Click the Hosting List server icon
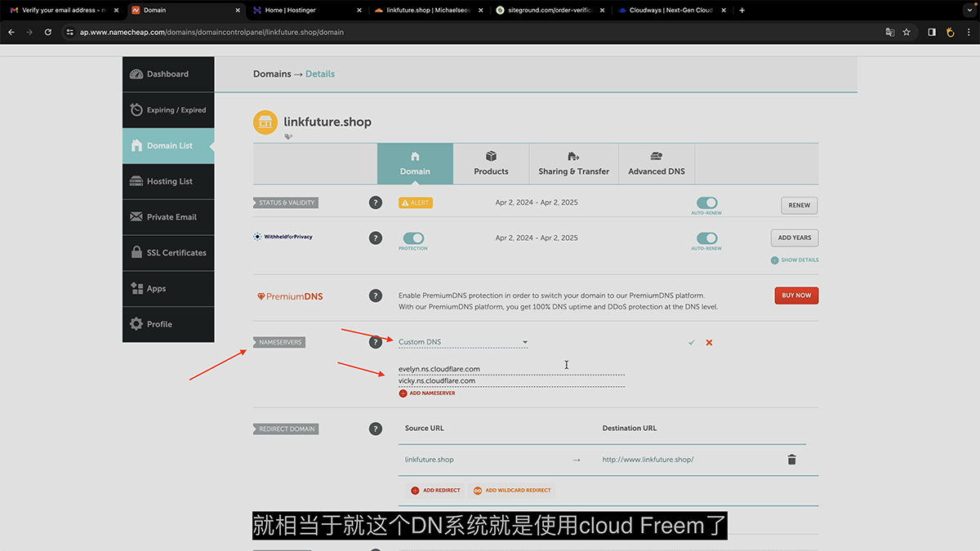980x551 pixels. pyautogui.click(x=136, y=181)
